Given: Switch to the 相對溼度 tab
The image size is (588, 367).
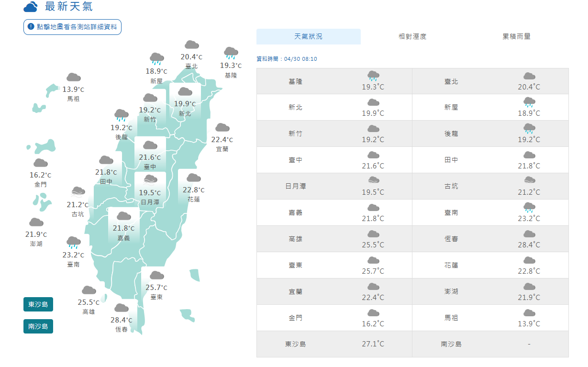Looking at the screenshot, I should 412,36.
